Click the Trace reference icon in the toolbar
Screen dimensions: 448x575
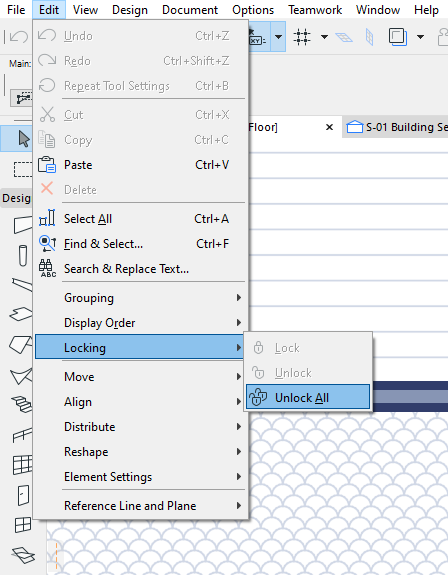398,37
